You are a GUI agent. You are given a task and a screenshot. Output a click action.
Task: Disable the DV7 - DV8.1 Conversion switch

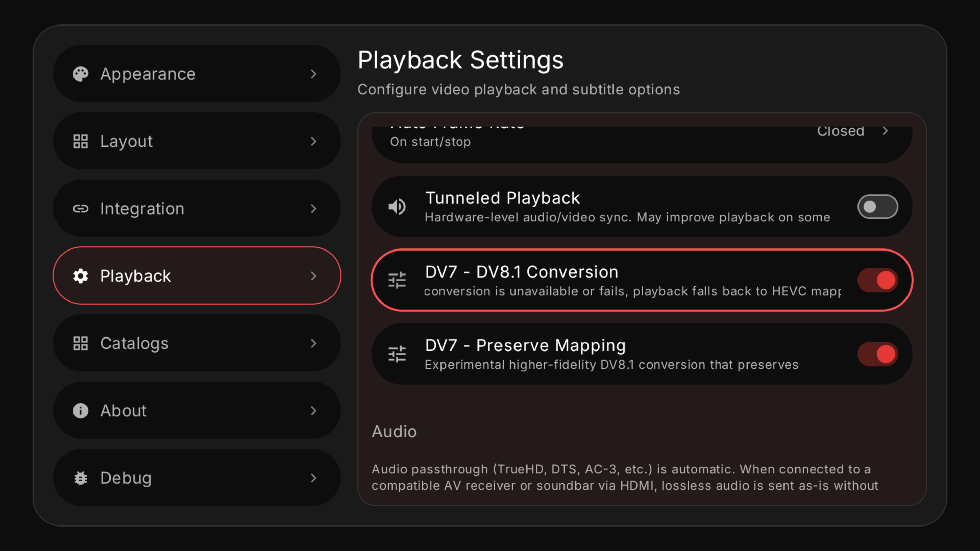pos(877,280)
